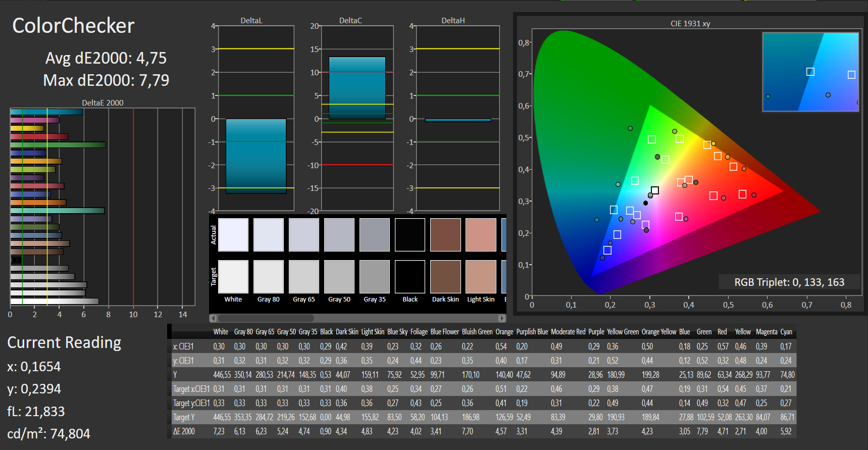Click the left arrow of swatch scrollbar
The image size is (868, 450).
213,318
